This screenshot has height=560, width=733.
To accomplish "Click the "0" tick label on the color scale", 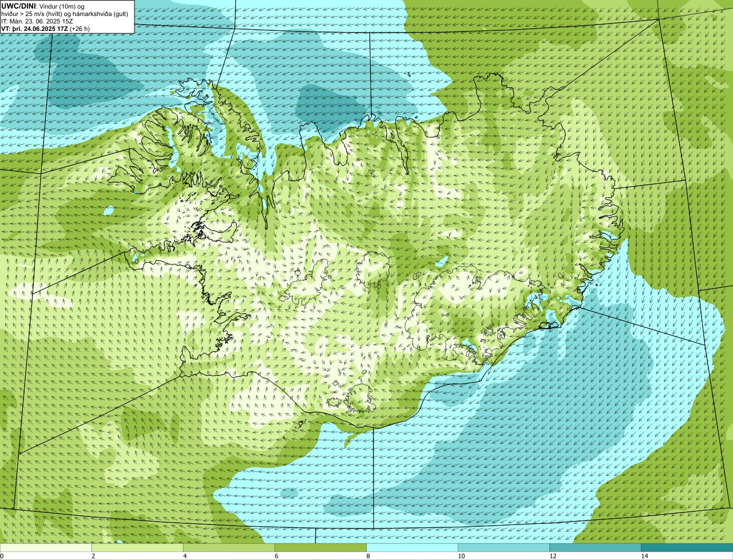I will coord(2,556).
